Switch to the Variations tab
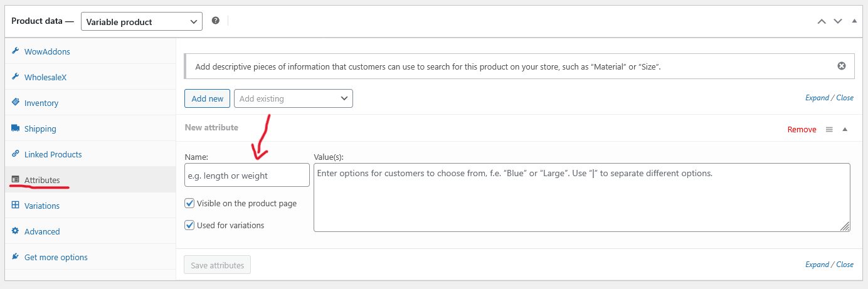 [41, 206]
